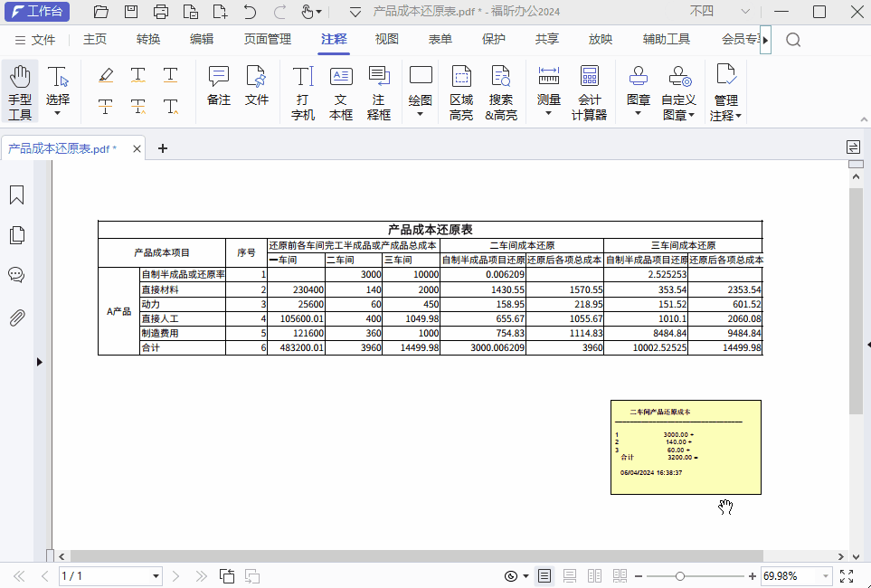Open the zoom percentage dropdown
The width and height of the screenshot is (871, 588).
(824, 576)
